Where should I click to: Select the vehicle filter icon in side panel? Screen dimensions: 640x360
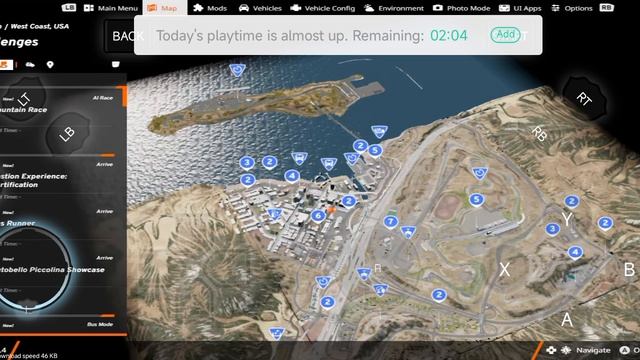(x=30, y=64)
